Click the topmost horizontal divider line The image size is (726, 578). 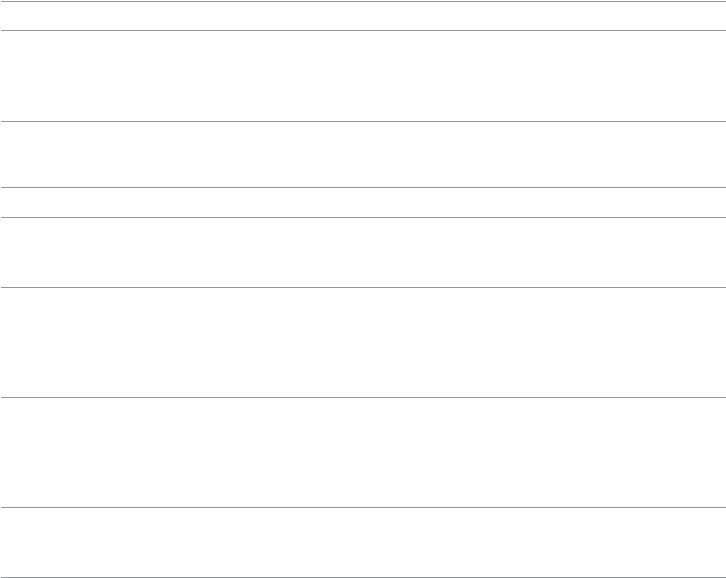click(363, 1)
